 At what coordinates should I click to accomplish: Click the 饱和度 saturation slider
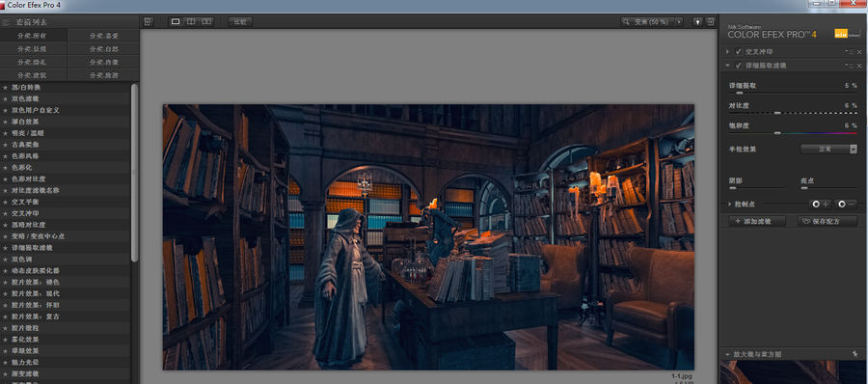[x=793, y=133]
